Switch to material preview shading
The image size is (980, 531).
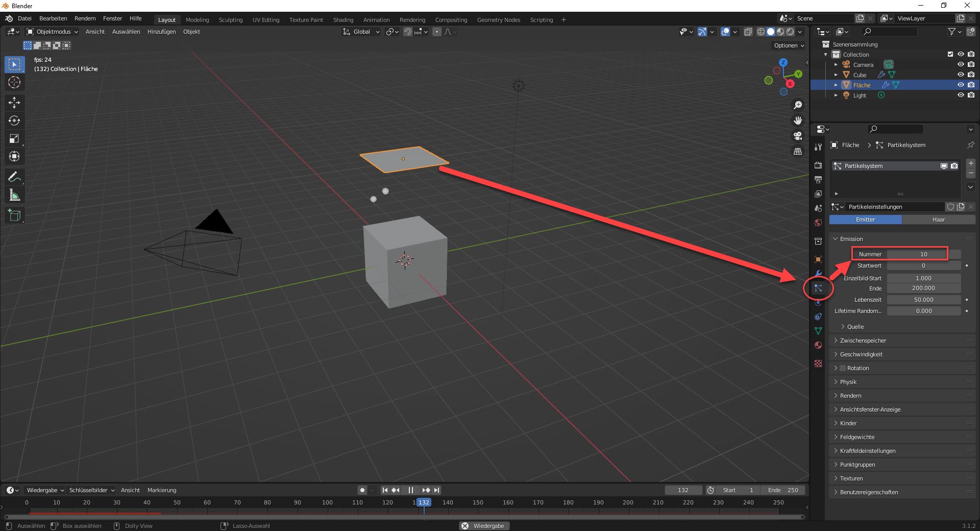(780, 32)
